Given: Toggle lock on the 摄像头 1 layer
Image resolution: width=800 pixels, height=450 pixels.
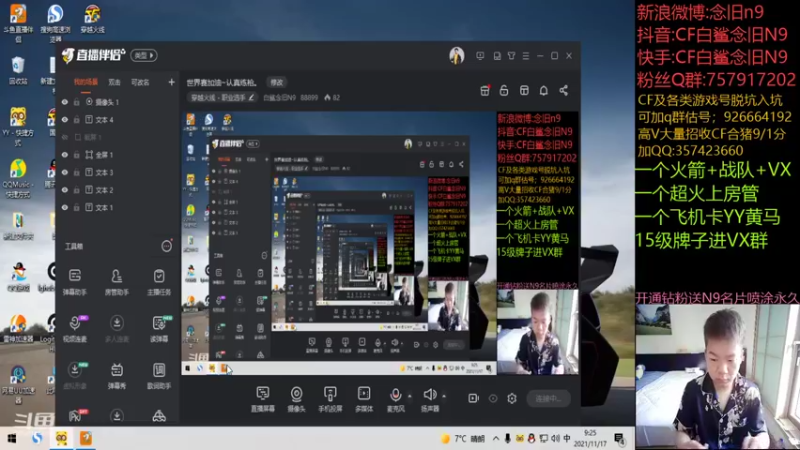Looking at the screenshot, I should (77, 102).
